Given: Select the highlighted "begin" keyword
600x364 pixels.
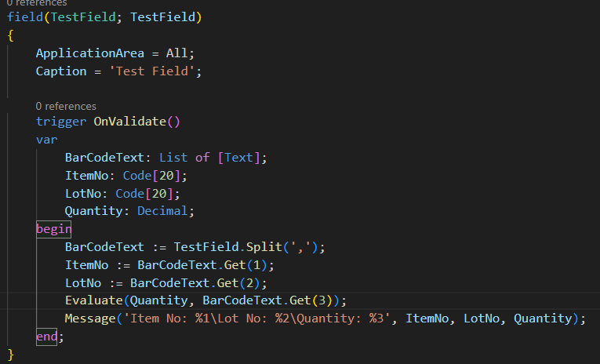Looking at the screenshot, I should [53, 229].
